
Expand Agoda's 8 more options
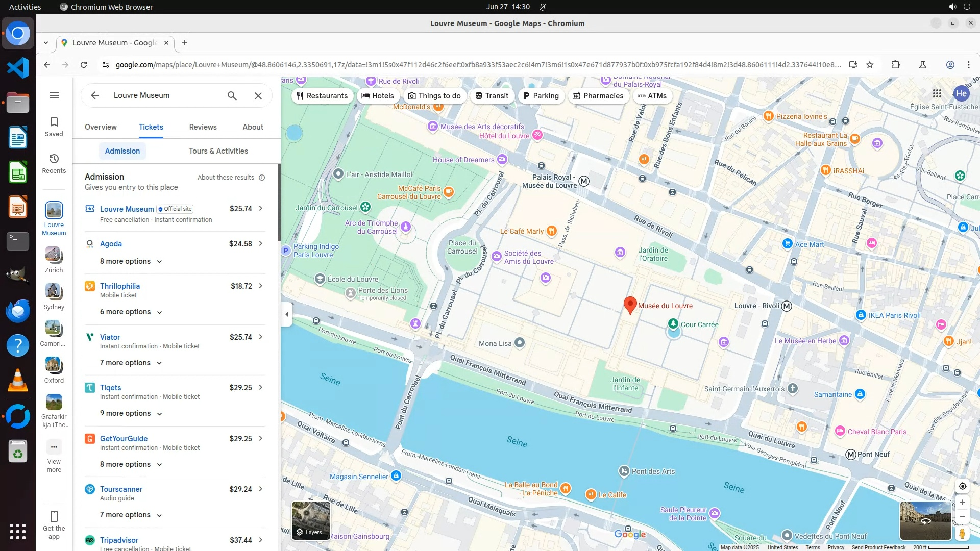(x=131, y=261)
